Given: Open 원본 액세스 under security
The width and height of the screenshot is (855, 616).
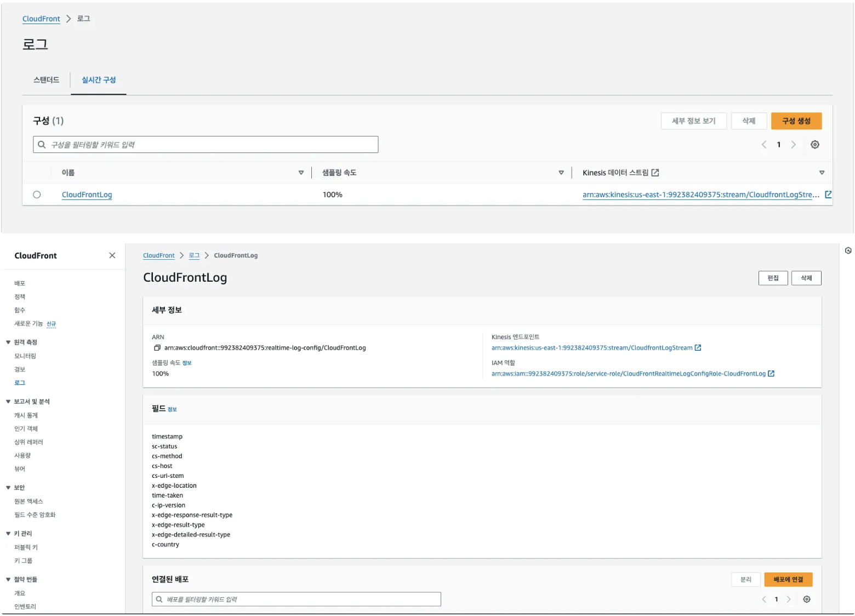Looking at the screenshot, I should tap(29, 501).
